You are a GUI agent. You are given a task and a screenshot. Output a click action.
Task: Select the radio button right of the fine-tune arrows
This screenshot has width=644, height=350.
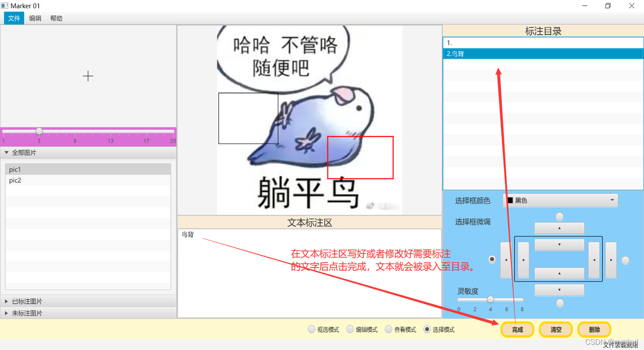coord(625,260)
